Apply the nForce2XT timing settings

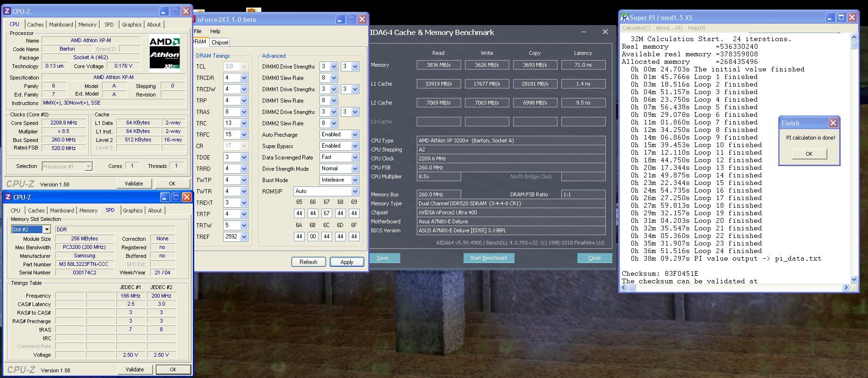347,262
